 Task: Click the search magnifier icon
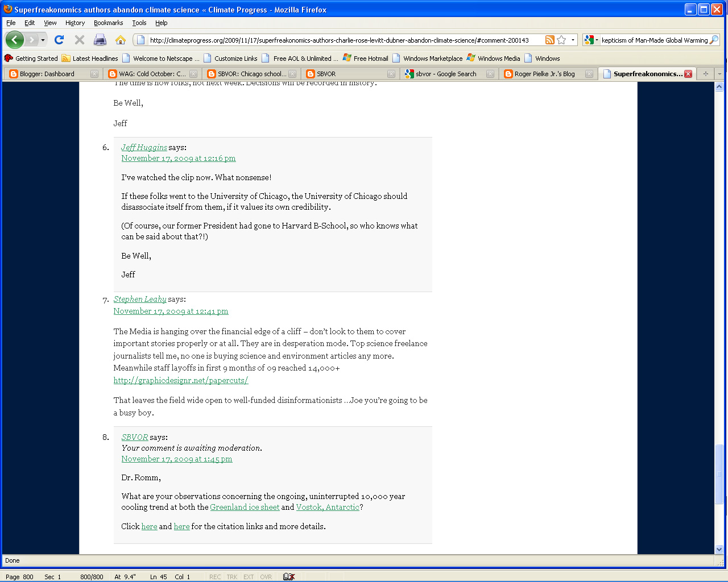tap(714, 40)
